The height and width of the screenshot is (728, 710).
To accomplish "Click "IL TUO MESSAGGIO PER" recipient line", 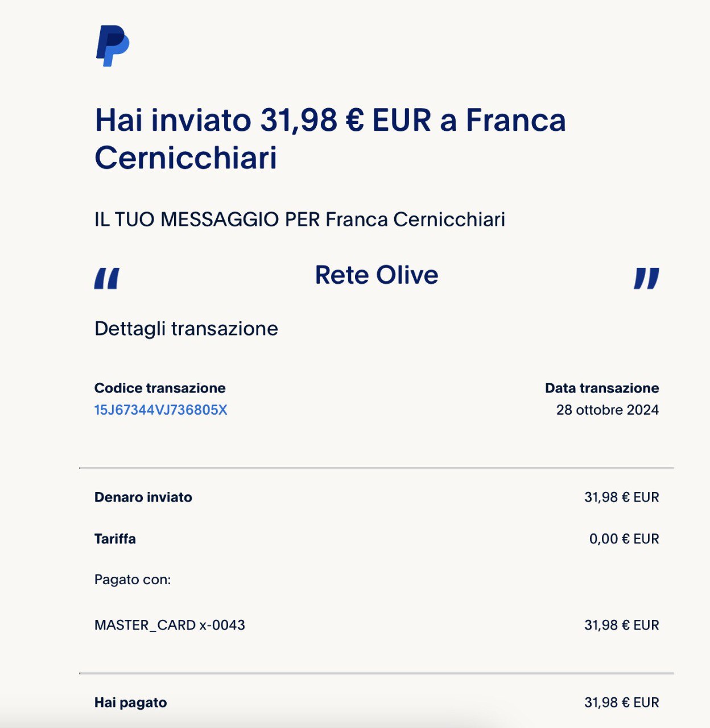I will 300,220.
